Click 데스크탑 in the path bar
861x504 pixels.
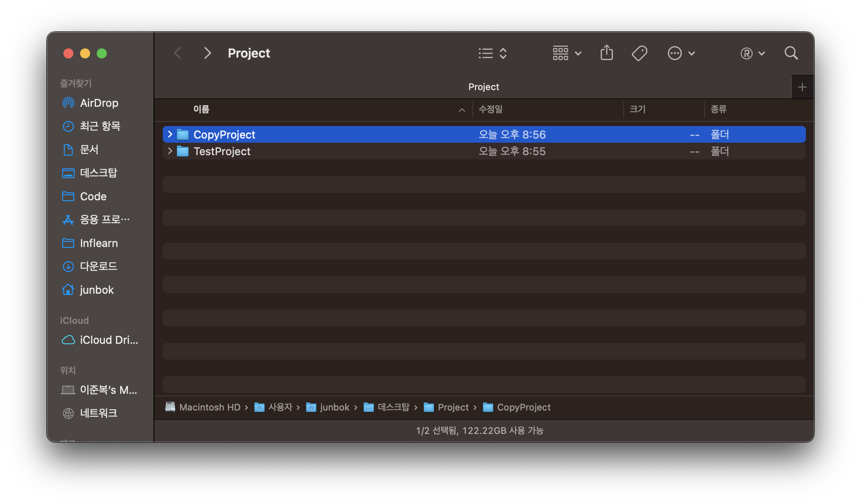click(393, 407)
